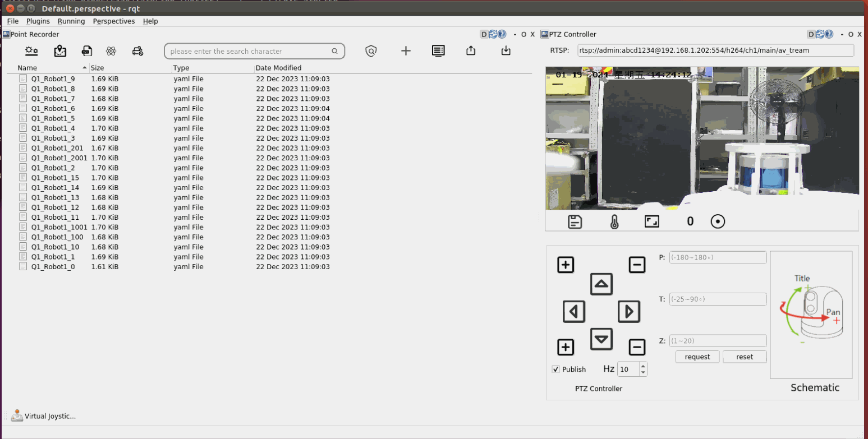Open the Plugins menu
The width and height of the screenshot is (868, 439).
click(x=38, y=21)
